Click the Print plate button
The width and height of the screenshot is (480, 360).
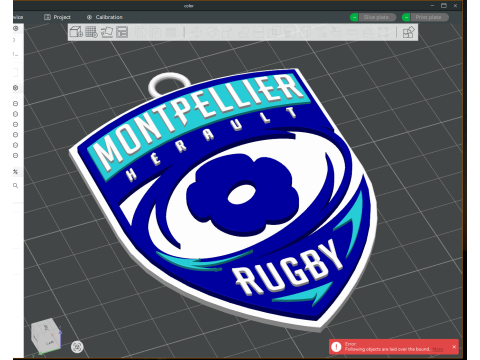pos(429,17)
